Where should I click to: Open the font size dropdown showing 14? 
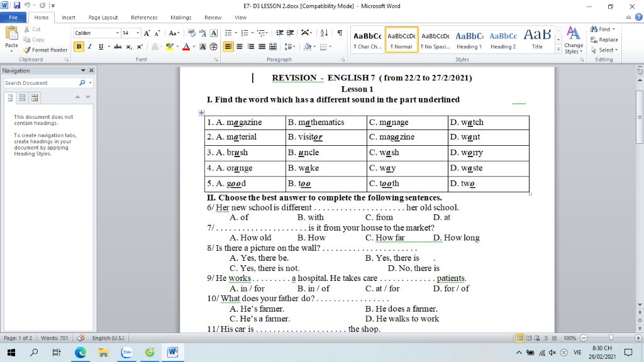[138, 33]
